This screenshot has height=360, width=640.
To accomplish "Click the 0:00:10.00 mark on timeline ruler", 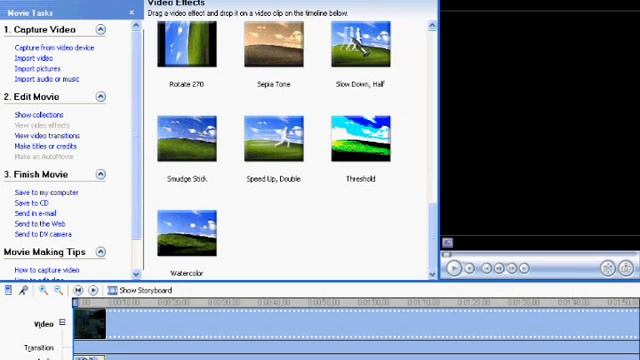I will point(124,302).
